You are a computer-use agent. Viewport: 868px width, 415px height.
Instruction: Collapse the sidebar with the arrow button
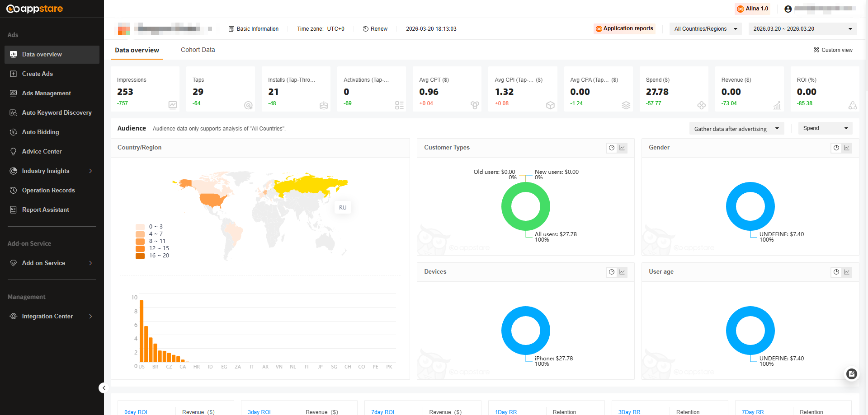pos(104,387)
